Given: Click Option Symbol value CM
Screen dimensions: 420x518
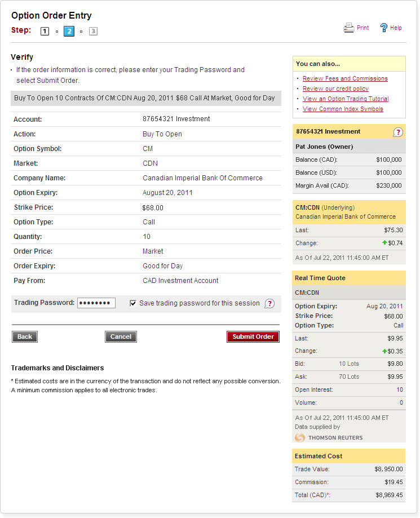Looking at the screenshot, I should point(148,149).
